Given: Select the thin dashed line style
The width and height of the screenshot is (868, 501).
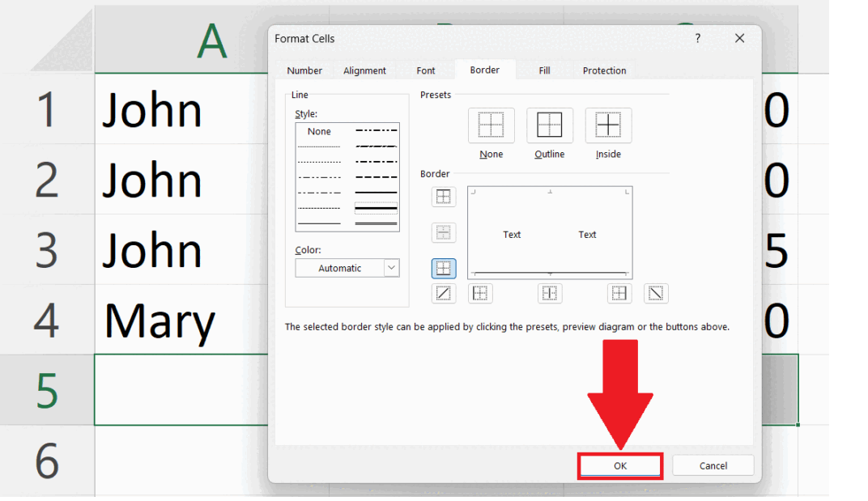Looking at the screenshot, I should [319, 208].
